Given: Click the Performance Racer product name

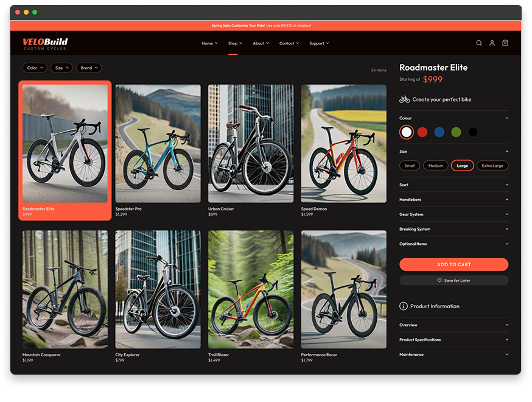Looking at the screenshot, I should (x=319, y=355).
